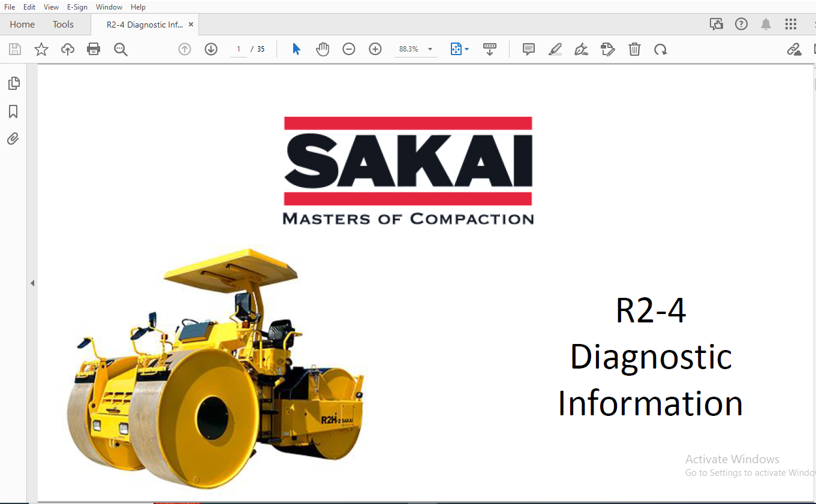
Task: Click the Zoom out minus icon
Action: pyautogui.click(x=349, y=49)
